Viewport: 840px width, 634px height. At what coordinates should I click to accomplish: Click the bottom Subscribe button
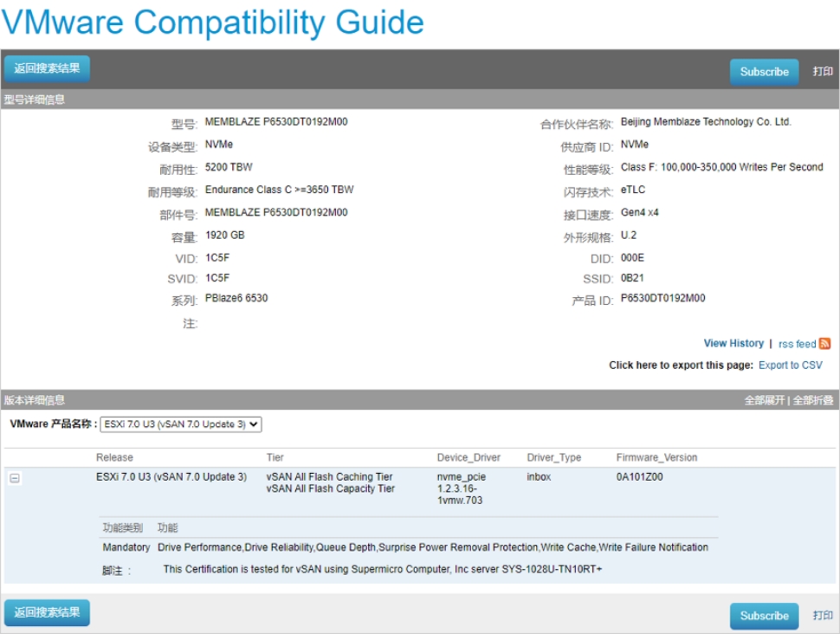pyautogui.click(x=764, y=616)
